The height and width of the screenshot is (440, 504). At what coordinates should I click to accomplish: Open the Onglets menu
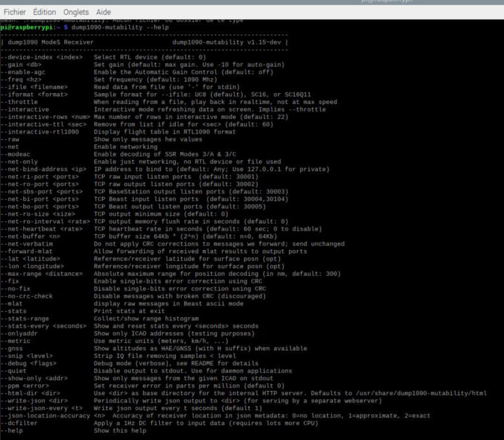[x=76, y=12]
